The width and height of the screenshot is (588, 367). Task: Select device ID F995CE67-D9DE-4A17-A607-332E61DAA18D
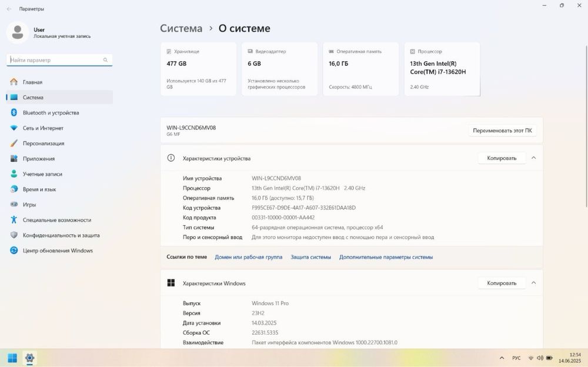(x=304, y=208)
